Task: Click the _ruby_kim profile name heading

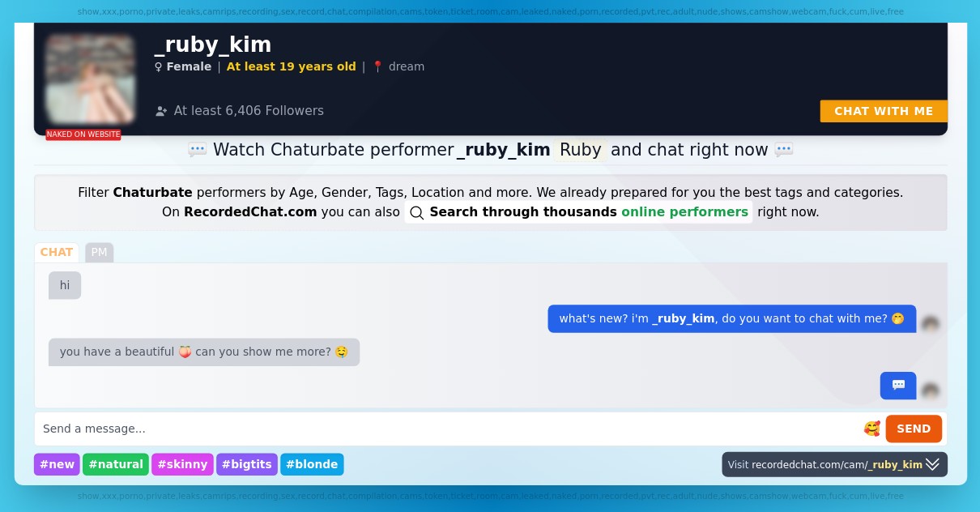Action: (213, 44)
